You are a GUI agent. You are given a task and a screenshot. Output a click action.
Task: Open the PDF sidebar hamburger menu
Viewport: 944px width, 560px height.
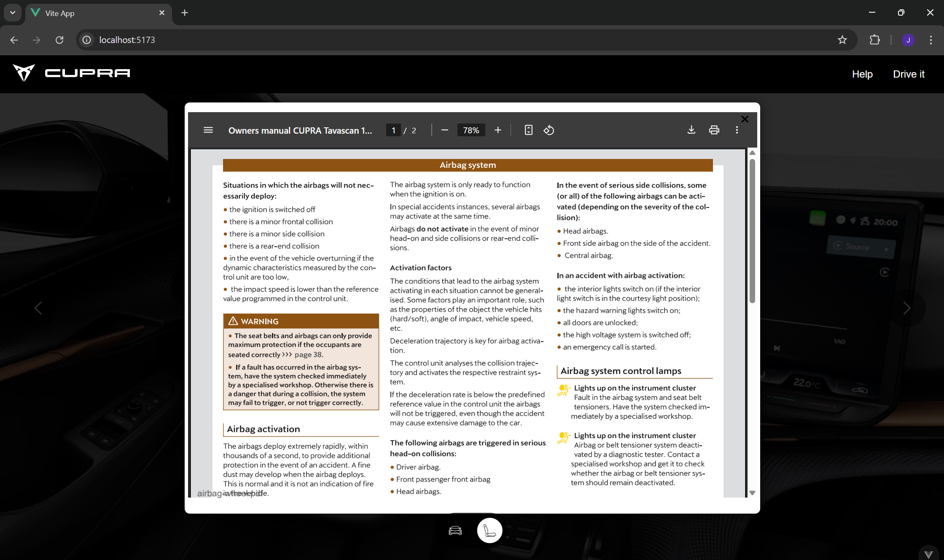pyautogui.click(x=208, y=130)
